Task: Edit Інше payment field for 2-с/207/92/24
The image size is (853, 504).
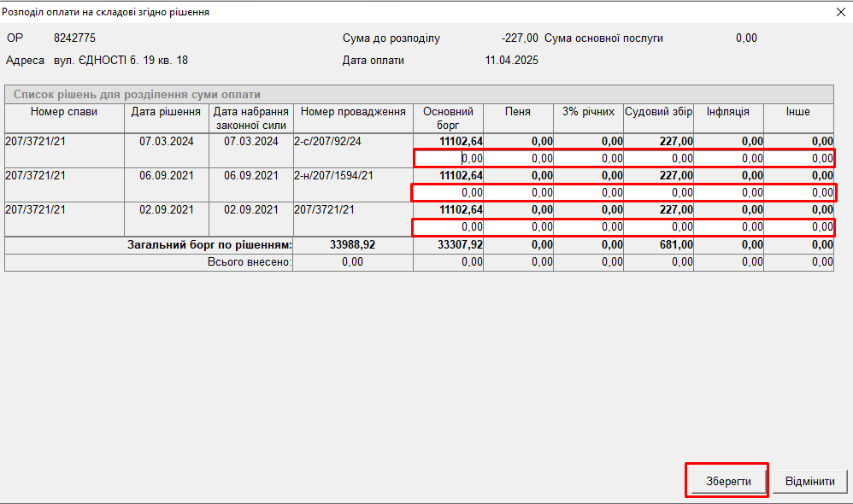Action: pyautogui.click(x=799, y=158)
